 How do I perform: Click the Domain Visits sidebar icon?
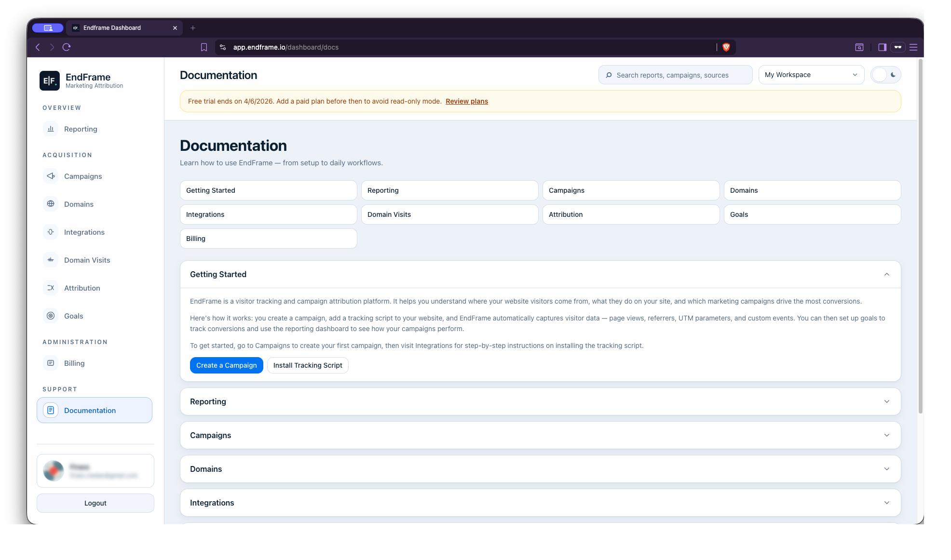[51, 260]
